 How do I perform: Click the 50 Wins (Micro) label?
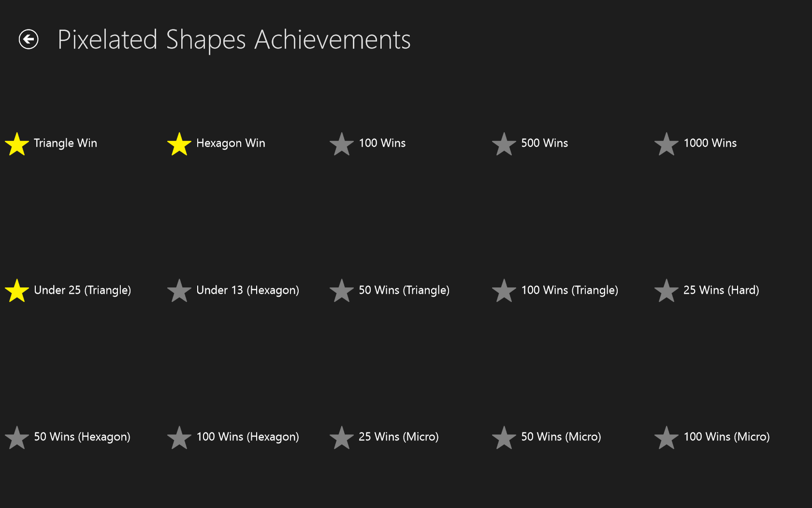561,437
